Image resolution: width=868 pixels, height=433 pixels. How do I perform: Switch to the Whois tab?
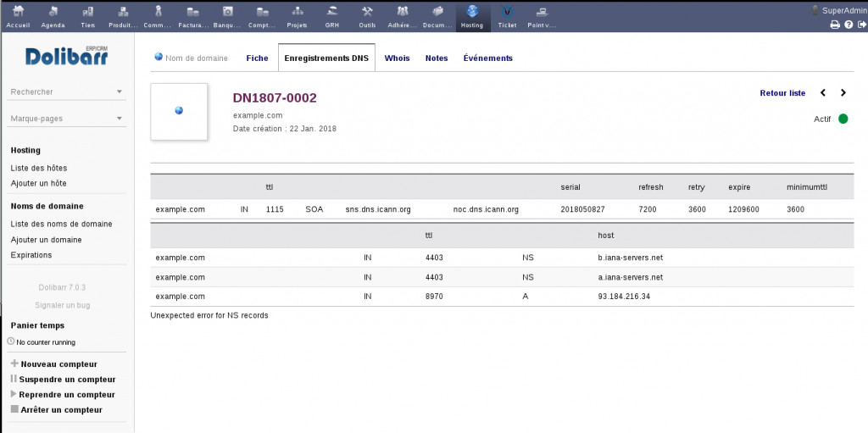[x=397, y=58]
